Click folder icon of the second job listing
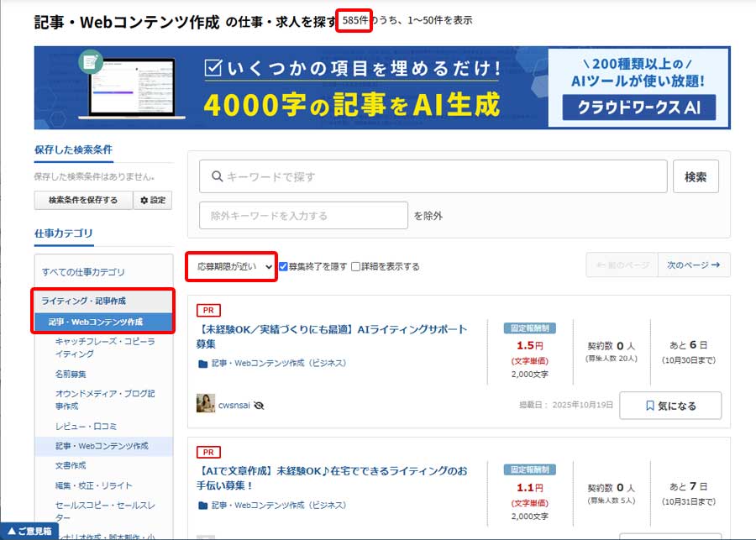The height and width of the screenshot is (540, 756). click(202, 506)
